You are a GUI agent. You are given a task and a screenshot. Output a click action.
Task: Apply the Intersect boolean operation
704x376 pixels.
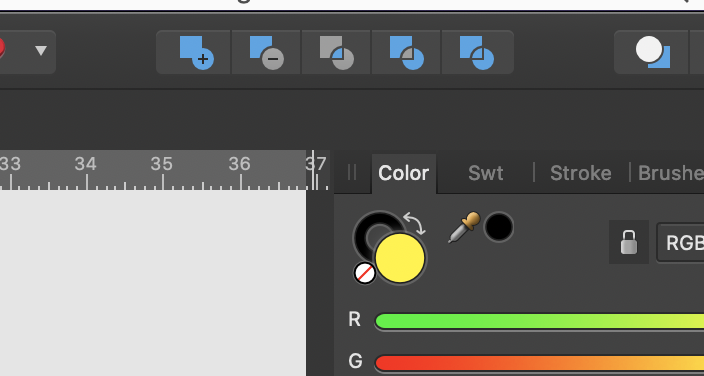point(336,53)
